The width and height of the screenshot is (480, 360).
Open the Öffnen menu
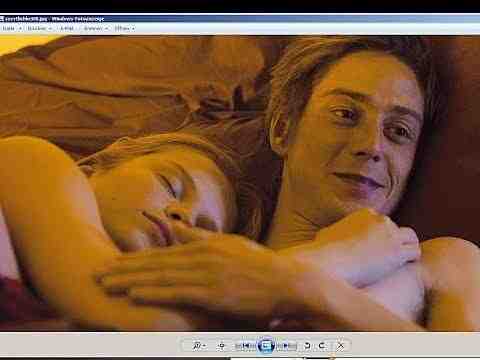pyautogui.click(x=122, y=29)
